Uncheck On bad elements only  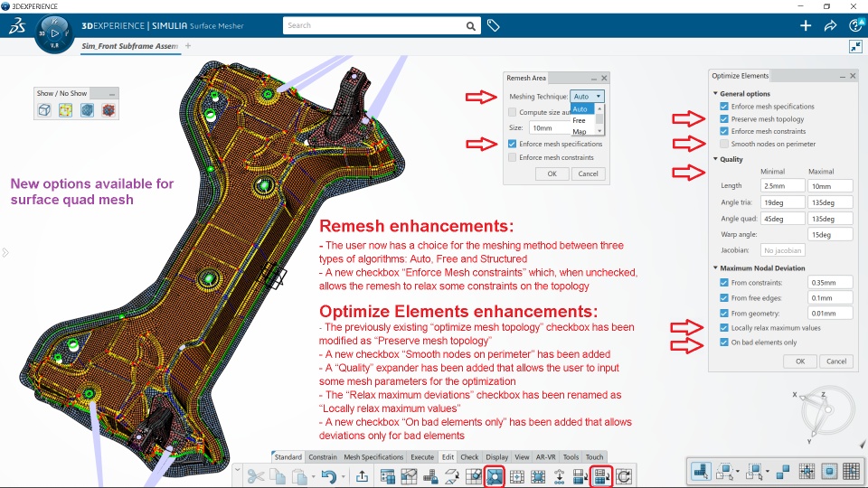coord(724,343)
